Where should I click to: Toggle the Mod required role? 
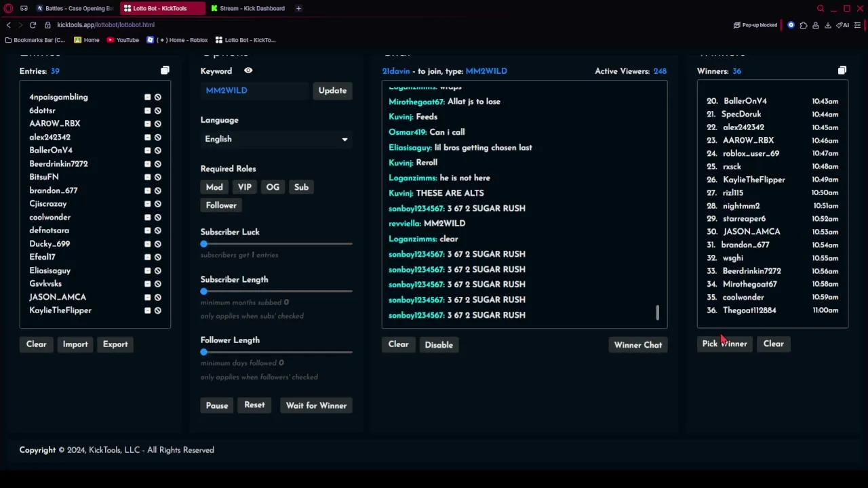pos(214,187)
